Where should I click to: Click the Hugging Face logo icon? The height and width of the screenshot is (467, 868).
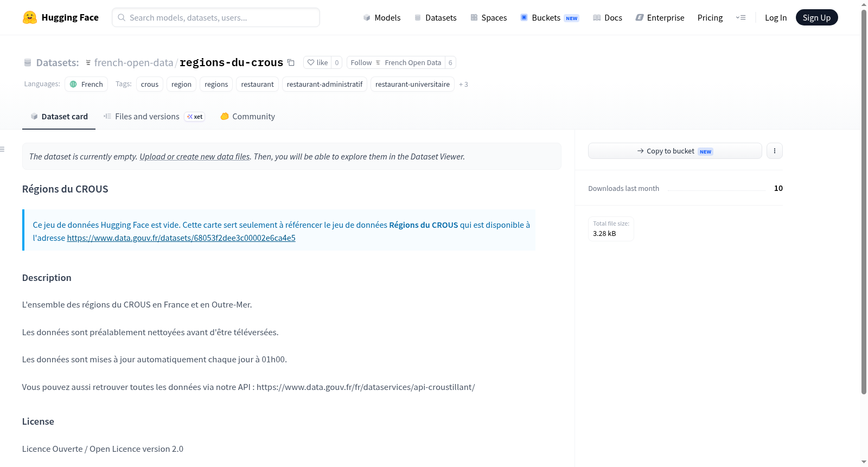click(x=30, y=17)
